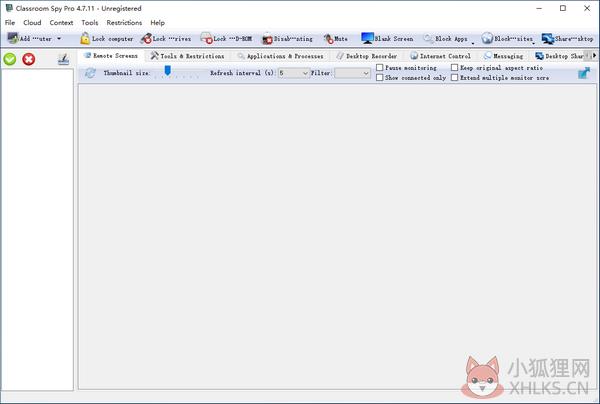Minimize the Classroom Spy Pro window
600x404 pixels.
[x=539, y=8]
